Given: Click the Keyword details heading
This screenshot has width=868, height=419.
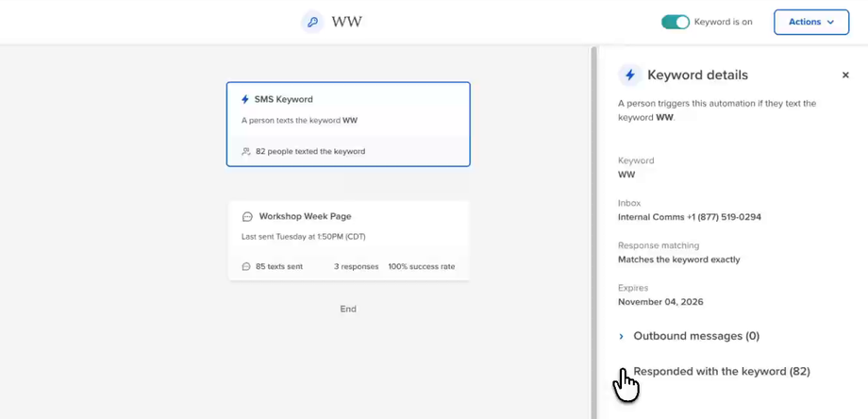Looking at the screenshot, I should pos(697,75).
